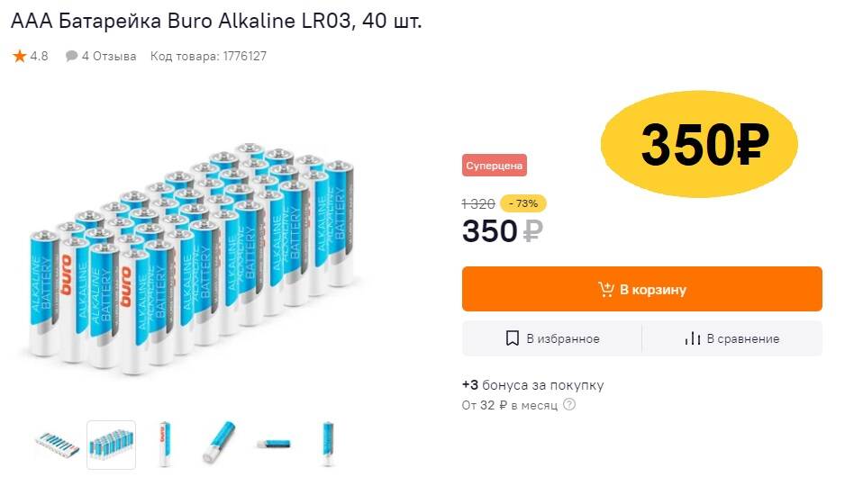Click the +3 бонуса за покупку text

[532, 385]
